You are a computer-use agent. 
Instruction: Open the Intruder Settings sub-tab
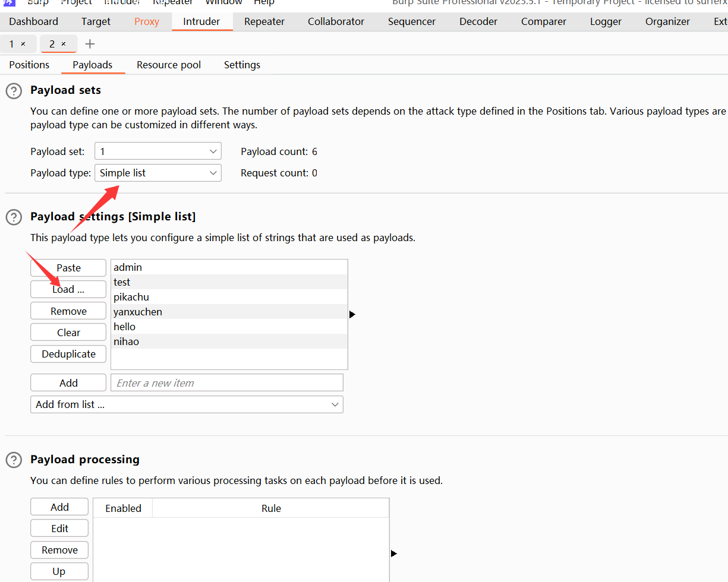pyautogui.click(x=242, y=65)
